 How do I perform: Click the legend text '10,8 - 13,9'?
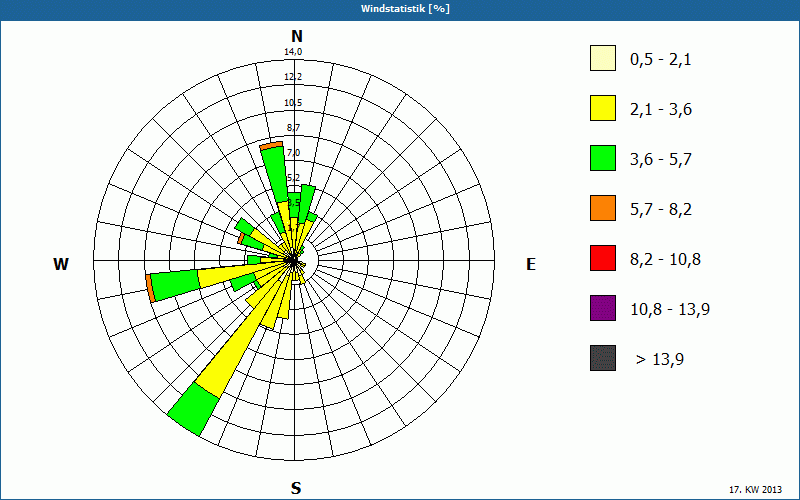click(670, 310)
